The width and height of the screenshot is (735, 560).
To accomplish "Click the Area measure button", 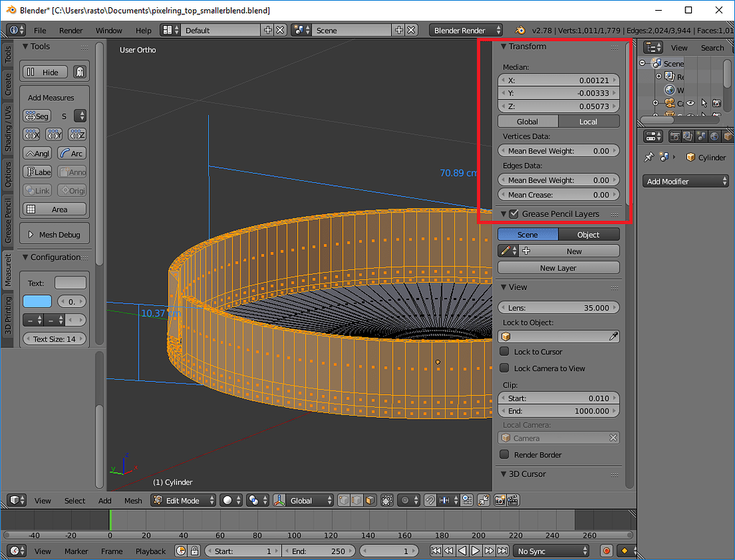I will (x=55, y=209).
